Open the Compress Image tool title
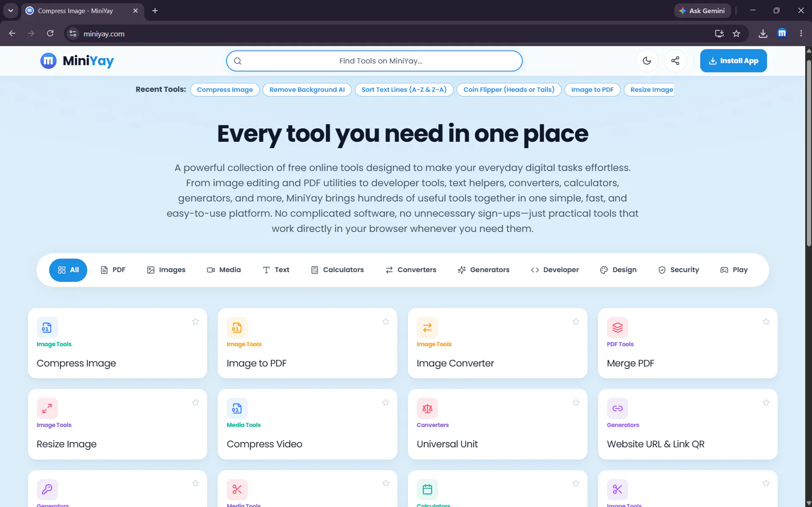812x507 pixels. (76, 363)
